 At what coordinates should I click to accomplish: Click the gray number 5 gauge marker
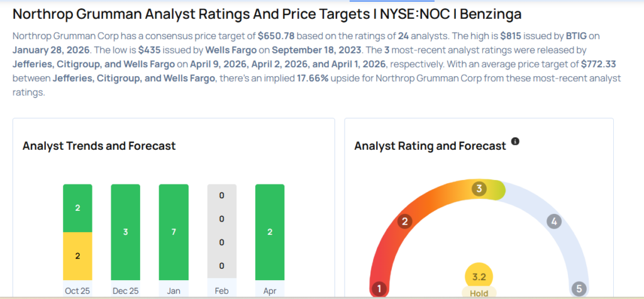click(x=579, y=289)
